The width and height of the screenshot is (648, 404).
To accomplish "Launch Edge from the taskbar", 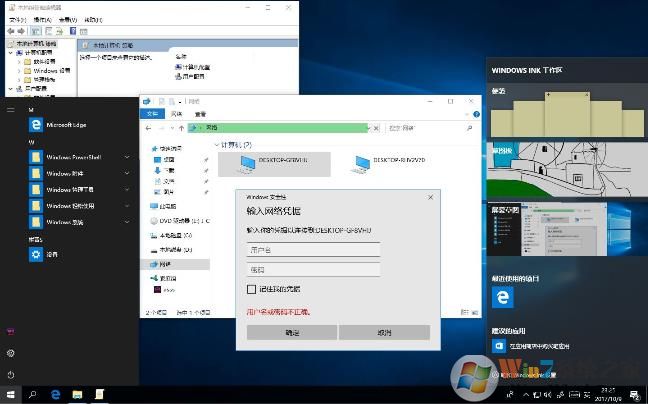I will click(55, 394).
